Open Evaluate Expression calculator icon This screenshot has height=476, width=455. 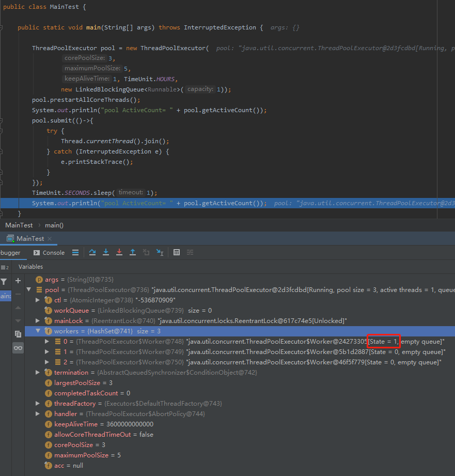click(x=177, y=252)
